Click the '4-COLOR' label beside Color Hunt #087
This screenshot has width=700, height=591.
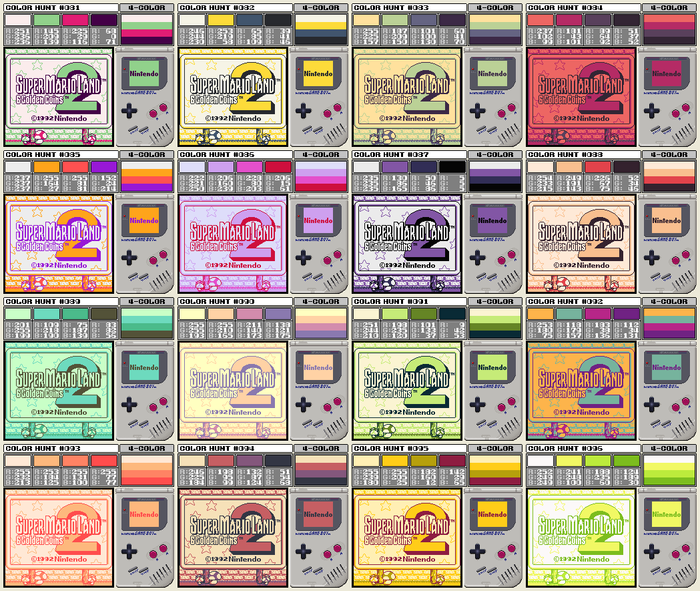point(494,154)
